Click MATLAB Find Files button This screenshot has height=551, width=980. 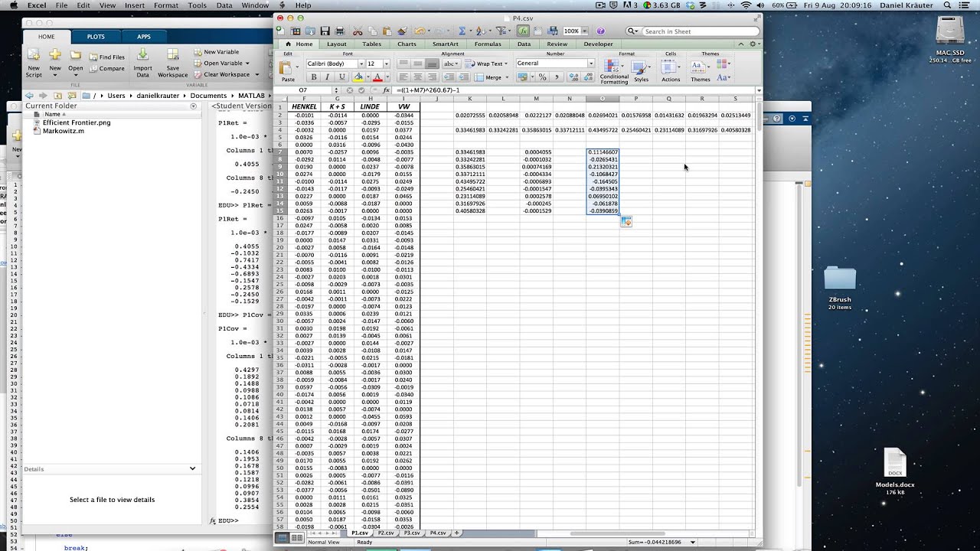coord(106,57)
